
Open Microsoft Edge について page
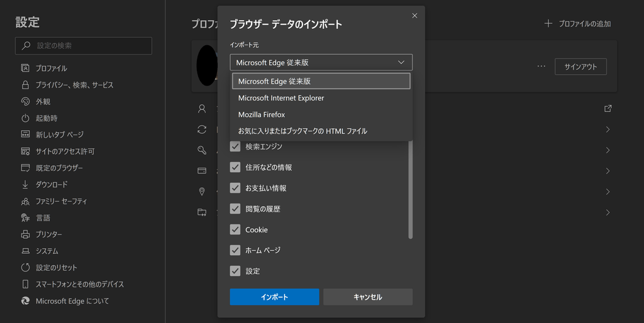pyautogui.click(x=72, y=301)
